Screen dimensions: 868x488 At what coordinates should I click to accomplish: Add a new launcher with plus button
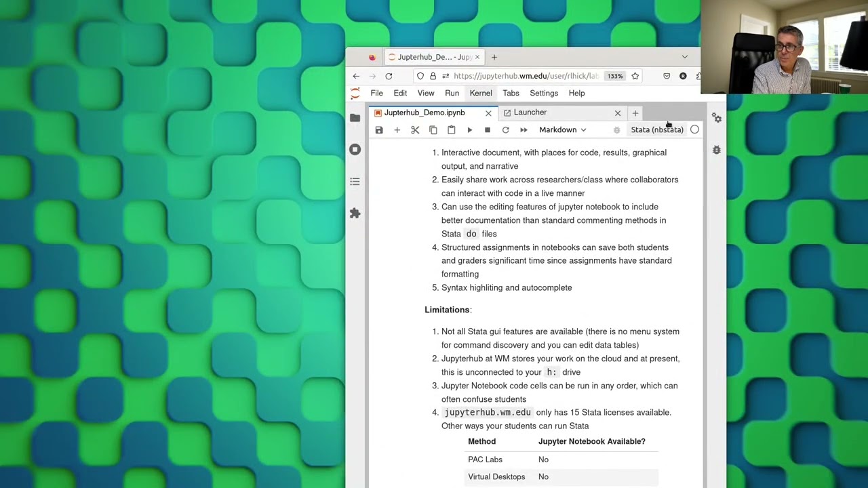635,113
